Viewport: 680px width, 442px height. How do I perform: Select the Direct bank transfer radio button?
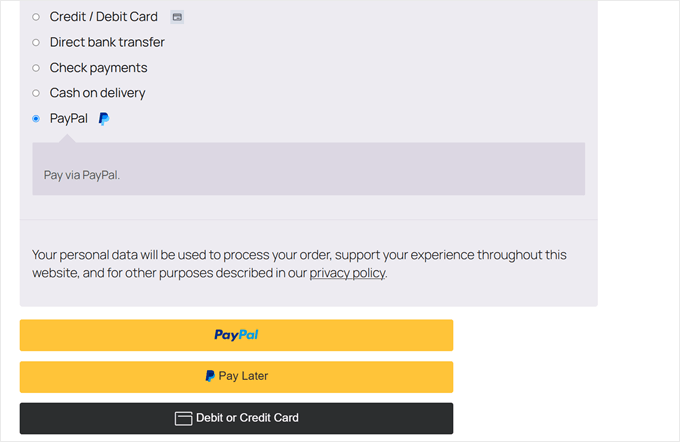click(x=37, y=43)
